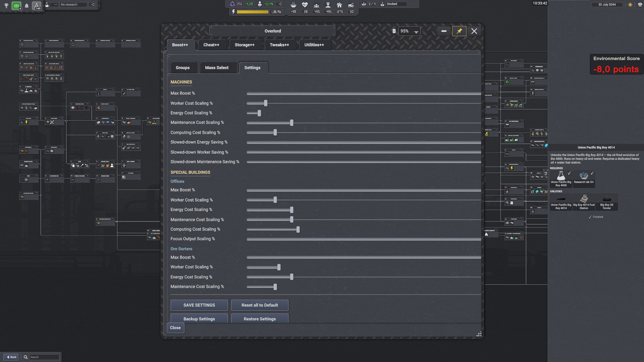Click the electricity lightning bolt icon
The width and height of the screenshot is (644, 362).
click(234, 12)
